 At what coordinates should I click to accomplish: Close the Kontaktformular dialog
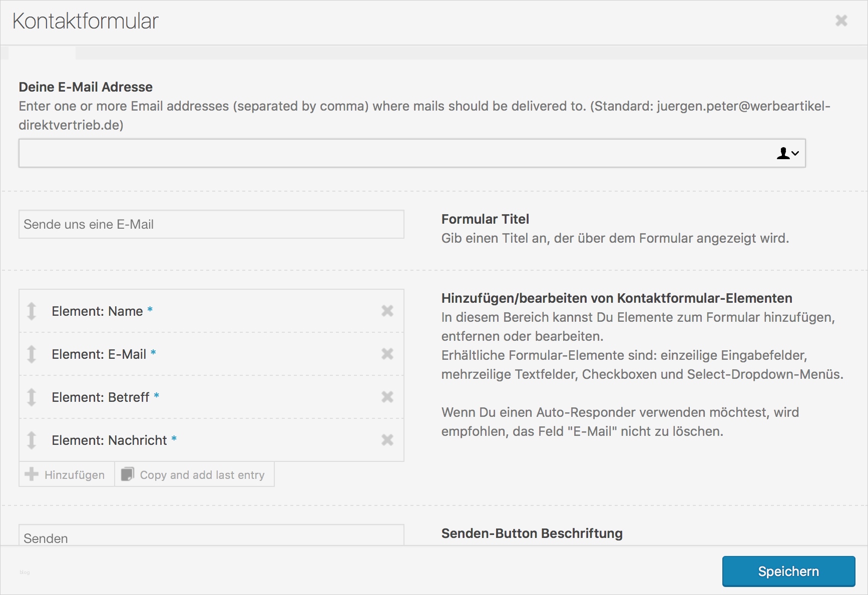tap(841, 21)
